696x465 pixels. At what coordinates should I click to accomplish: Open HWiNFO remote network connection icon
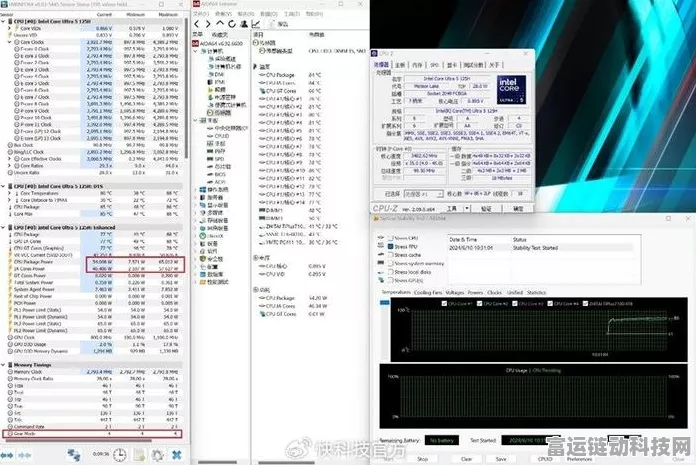74,455
